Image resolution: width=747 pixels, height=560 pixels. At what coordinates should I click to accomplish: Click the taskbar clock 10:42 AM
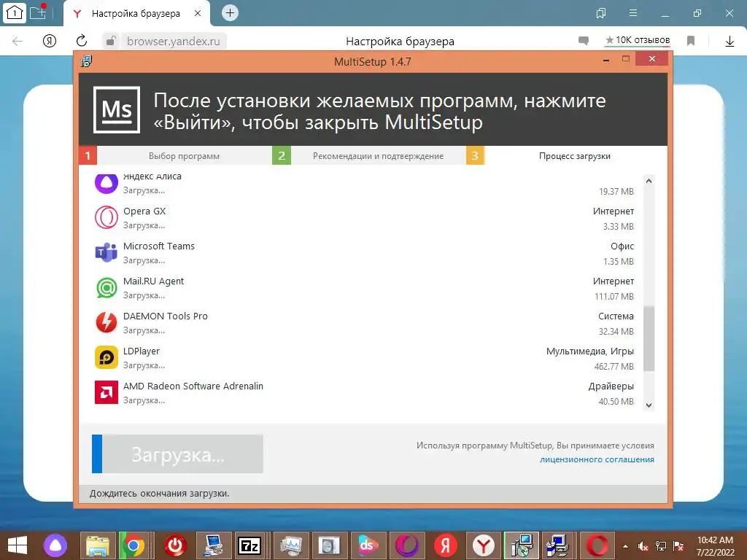tap(715, 540)
